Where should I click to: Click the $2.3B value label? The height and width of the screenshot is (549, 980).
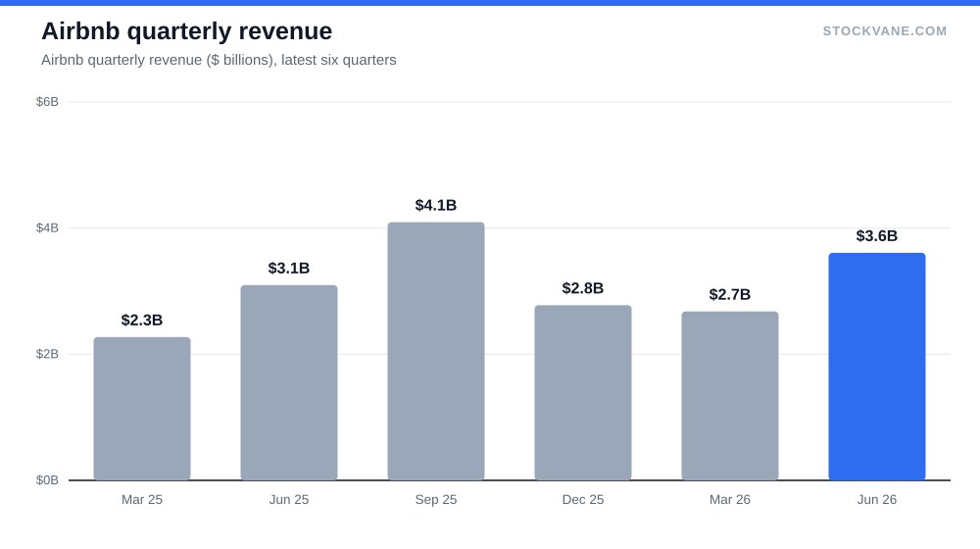point(142,321)
